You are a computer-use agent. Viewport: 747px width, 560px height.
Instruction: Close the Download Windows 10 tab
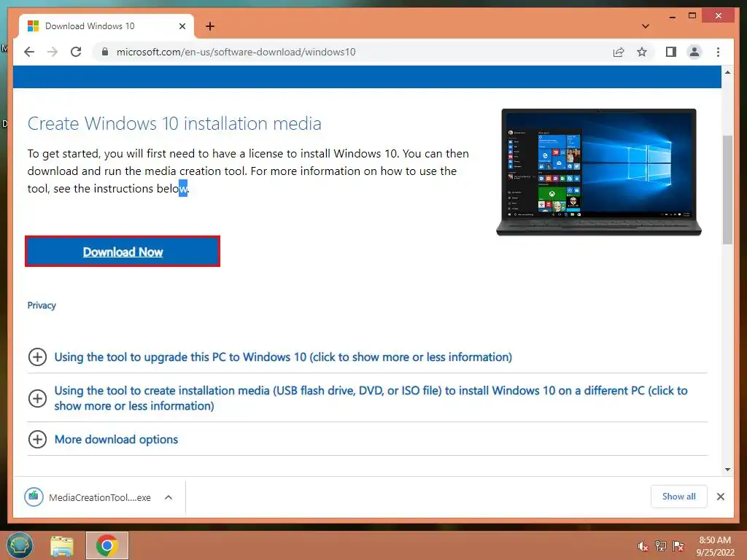(x=182, y=26)
